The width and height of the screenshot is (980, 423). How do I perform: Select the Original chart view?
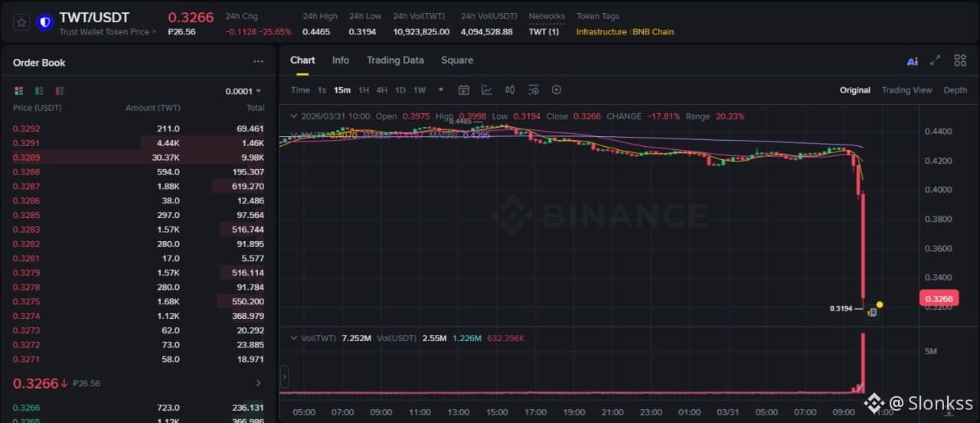point(855,90)
